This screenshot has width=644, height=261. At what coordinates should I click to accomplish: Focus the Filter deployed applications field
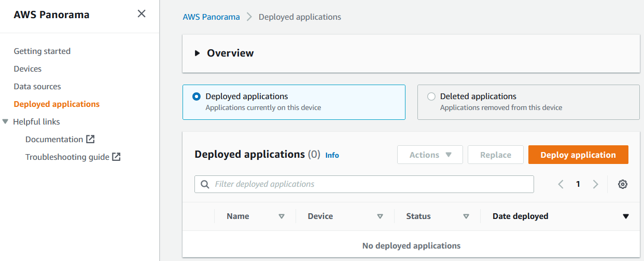pos(364,184)
